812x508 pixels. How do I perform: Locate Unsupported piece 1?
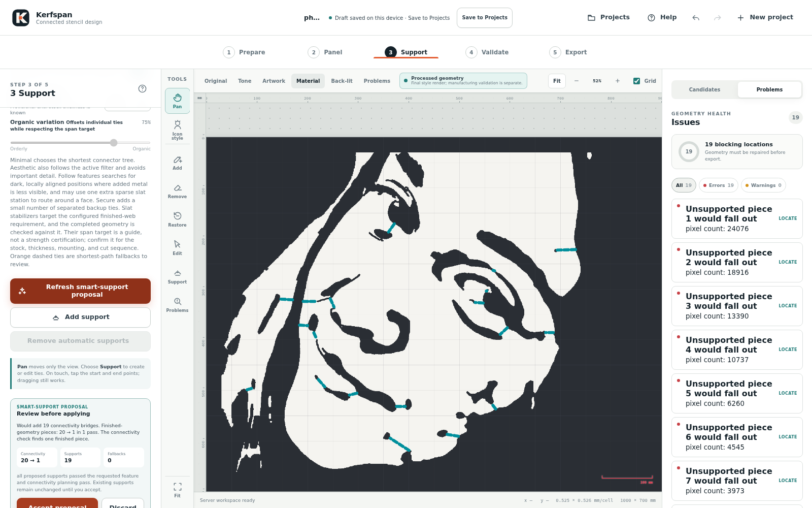[788, 218]
